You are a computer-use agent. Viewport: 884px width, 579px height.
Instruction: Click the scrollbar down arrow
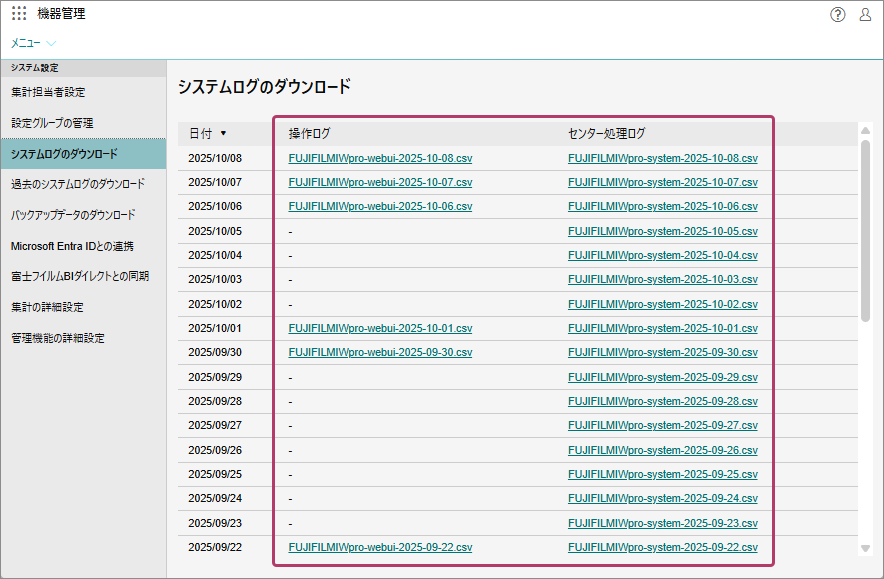pyautogui.click(x=865, y=549)
